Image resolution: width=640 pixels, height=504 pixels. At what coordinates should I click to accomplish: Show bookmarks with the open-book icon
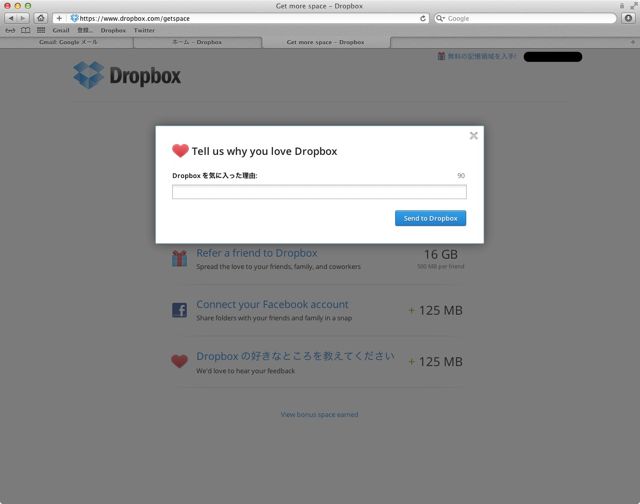[x=25, y=30]
